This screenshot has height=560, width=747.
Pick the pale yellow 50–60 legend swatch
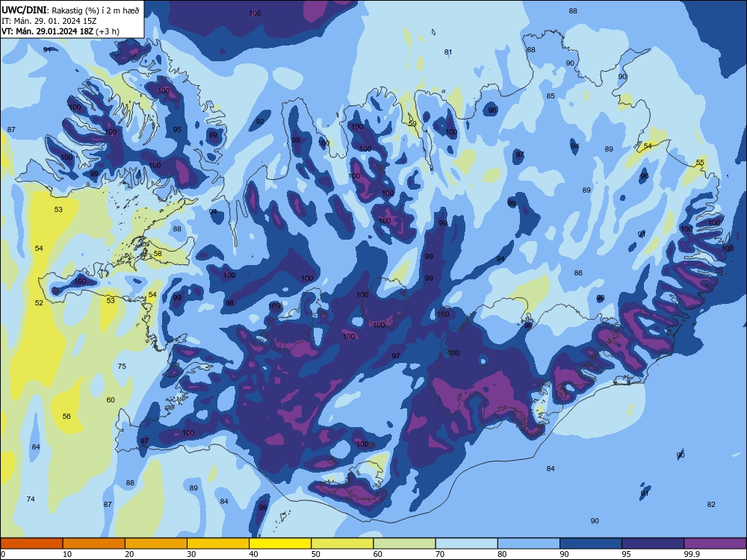(342, 544)
